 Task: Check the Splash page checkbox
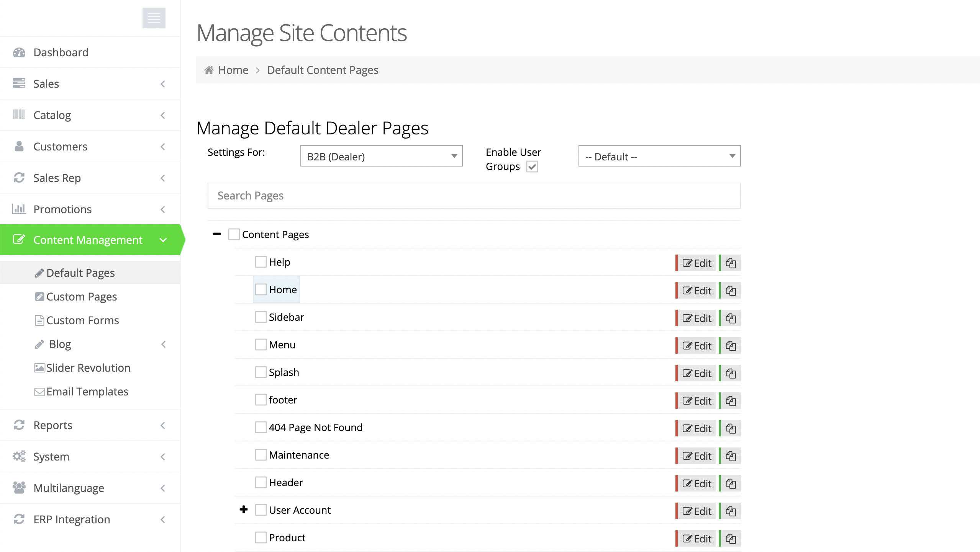[x=261, y=372]
